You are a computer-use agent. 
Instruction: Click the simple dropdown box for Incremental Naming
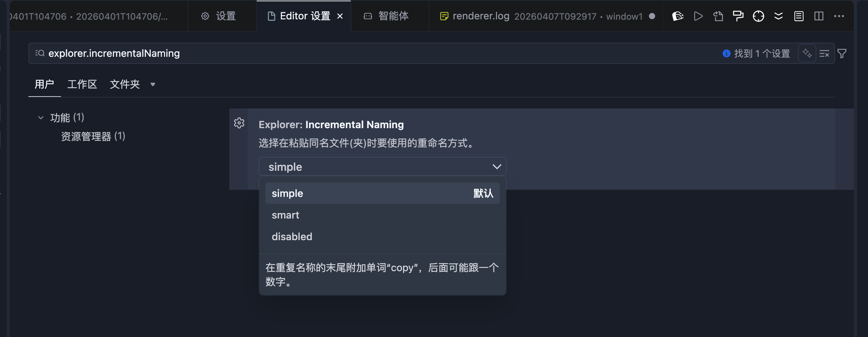tap(382, 167)
